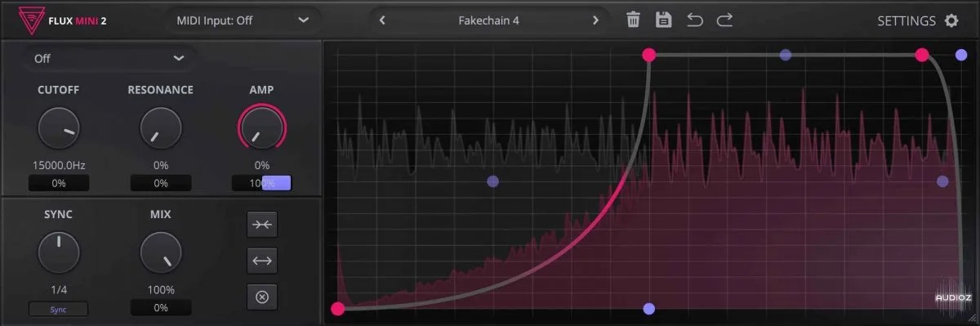980x326 pixels.
Task: Expand the filter type dropdown showing Off
Action: [x=109, y=59]
